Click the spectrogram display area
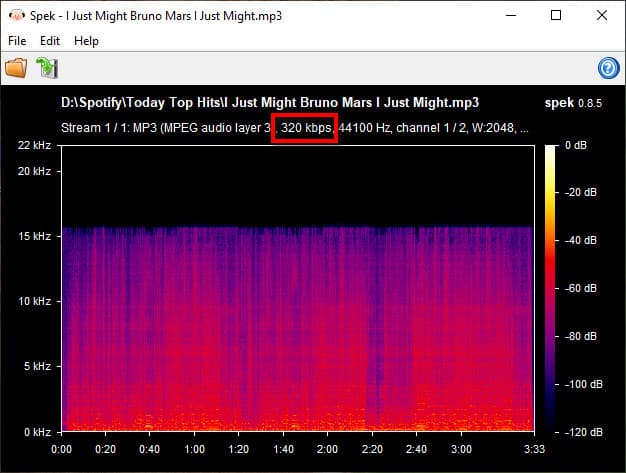626x473 pixels. (298, 288)
